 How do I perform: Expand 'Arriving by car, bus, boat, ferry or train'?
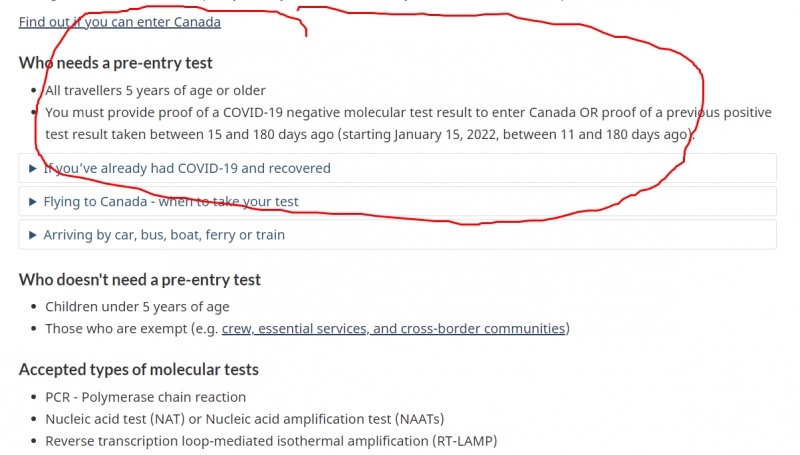tap(397, 235)
